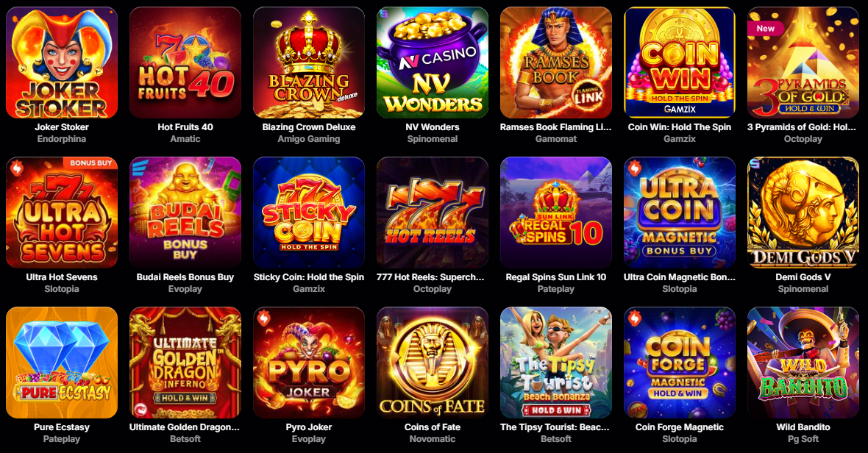
Task: Click the Bonus Buy label on Ultra Hot Sevens
Action: 90,163
